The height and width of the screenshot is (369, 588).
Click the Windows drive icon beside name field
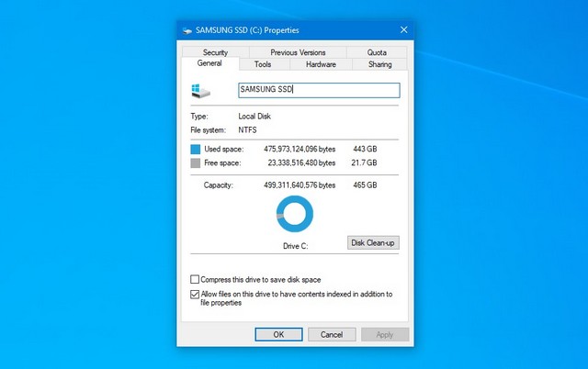point(200,91)
